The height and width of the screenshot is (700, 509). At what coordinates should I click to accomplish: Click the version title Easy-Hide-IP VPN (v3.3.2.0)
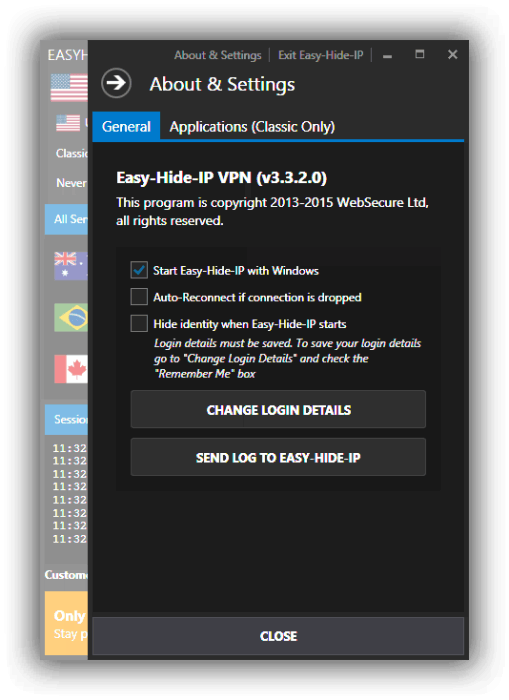221,177
